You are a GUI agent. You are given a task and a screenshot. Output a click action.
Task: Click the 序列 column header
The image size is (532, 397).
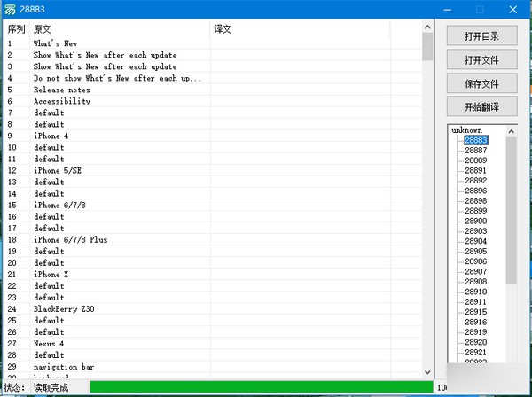[16, 29]
